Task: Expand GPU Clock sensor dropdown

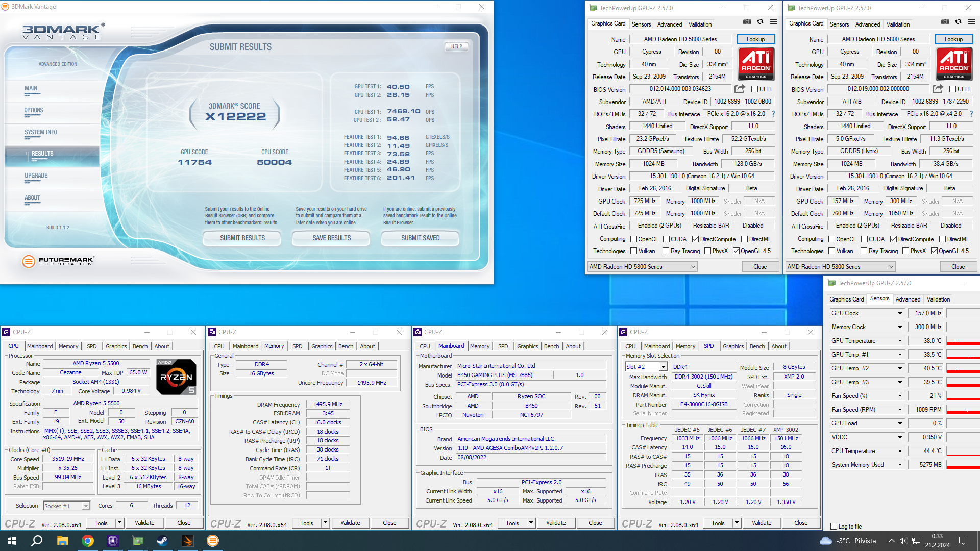Action: pos(900,313)
